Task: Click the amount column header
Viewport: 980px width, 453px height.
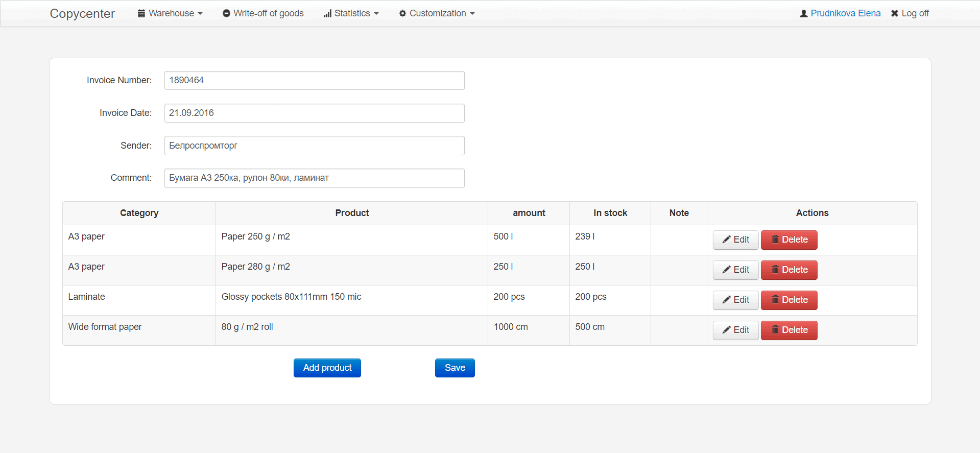Action: pyautogui.click(x=529, y=213)
